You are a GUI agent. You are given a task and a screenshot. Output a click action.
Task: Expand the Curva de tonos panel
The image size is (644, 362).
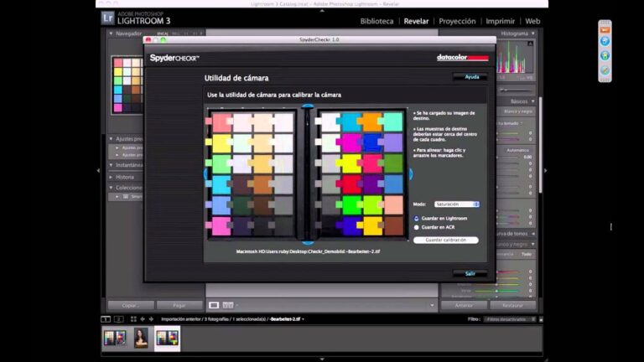[533, 234]
